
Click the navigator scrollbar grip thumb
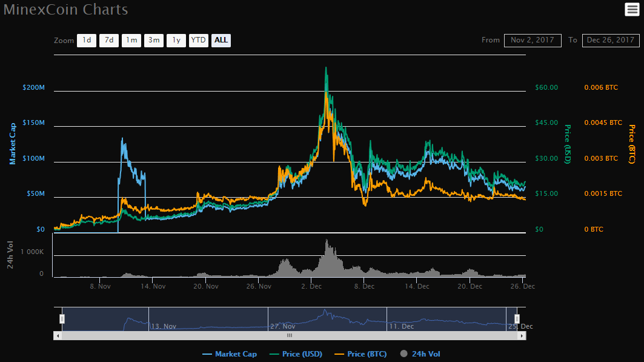290,336
